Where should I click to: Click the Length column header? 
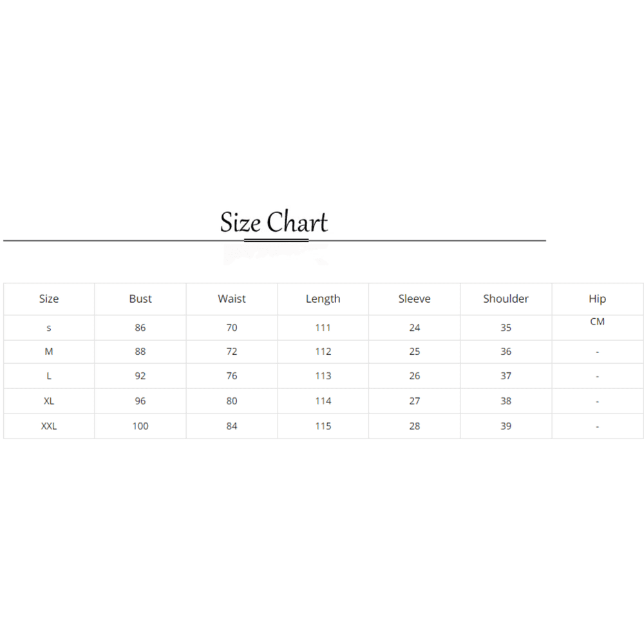(x=323, y=299)
